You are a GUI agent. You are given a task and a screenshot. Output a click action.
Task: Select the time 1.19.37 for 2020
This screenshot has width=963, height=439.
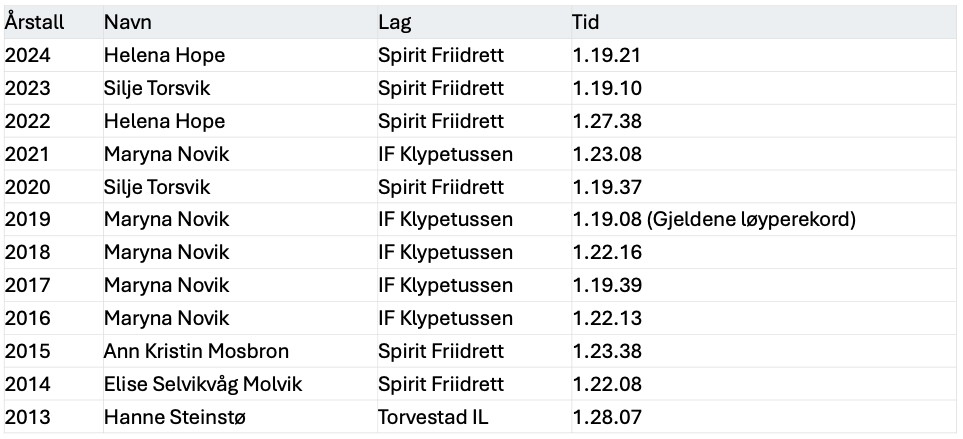[764, 187]
